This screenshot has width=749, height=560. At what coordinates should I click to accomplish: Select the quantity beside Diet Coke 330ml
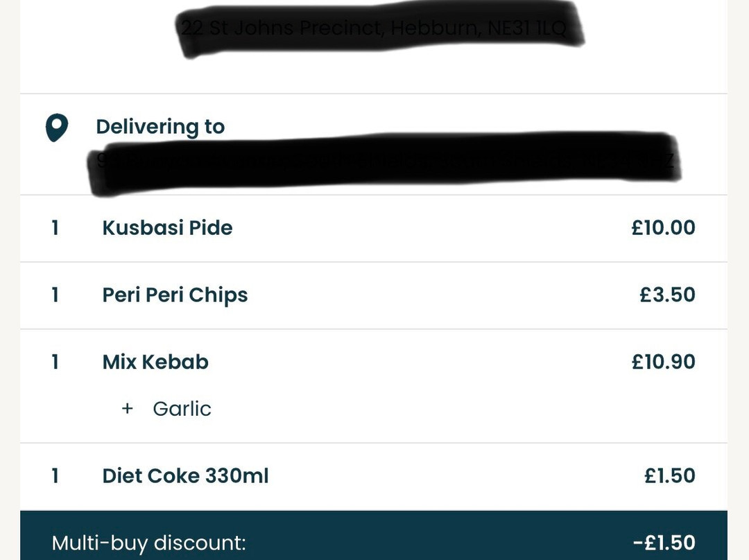tap(55, 476)
